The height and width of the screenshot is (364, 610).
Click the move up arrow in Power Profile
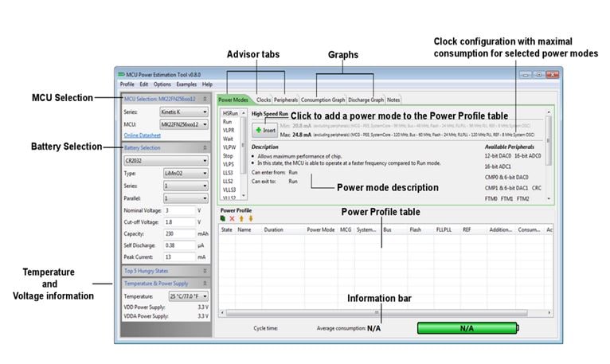point(240,217)
